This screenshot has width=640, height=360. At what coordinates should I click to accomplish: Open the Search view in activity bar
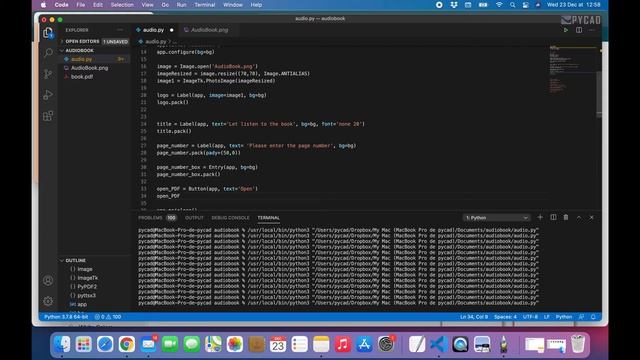tap(48, 53)
